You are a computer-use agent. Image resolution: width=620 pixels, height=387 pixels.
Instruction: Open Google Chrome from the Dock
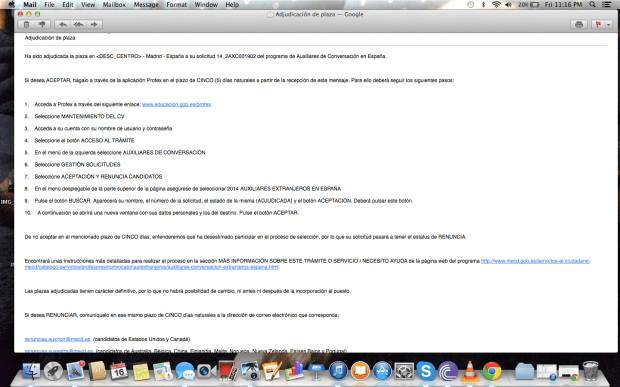point(492,371)
